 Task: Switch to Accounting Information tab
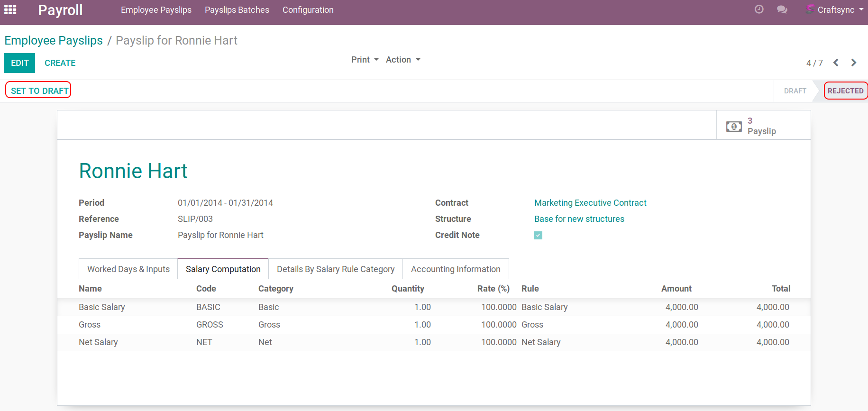click(x=455, y=269)
